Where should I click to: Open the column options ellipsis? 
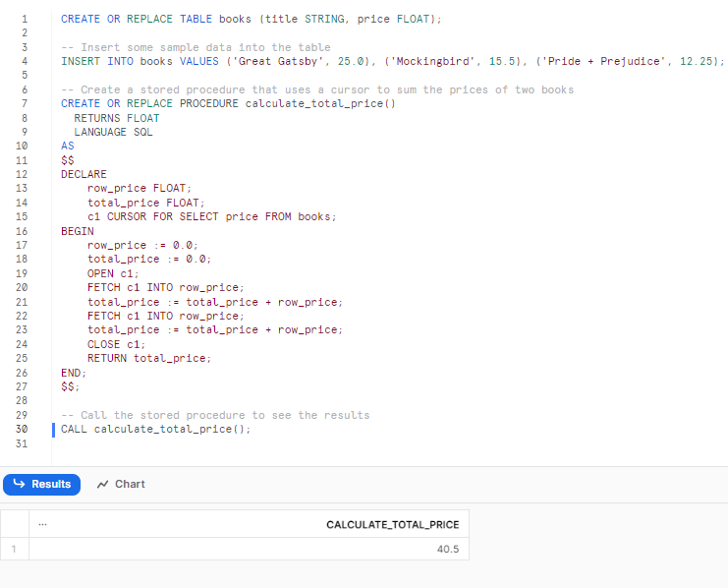coord(42,524)
